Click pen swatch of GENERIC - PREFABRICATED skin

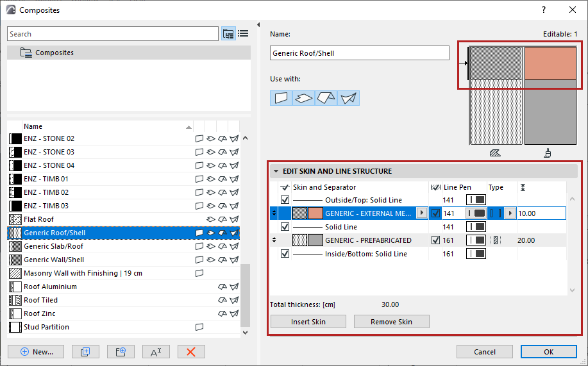click(x=476, y=240)
